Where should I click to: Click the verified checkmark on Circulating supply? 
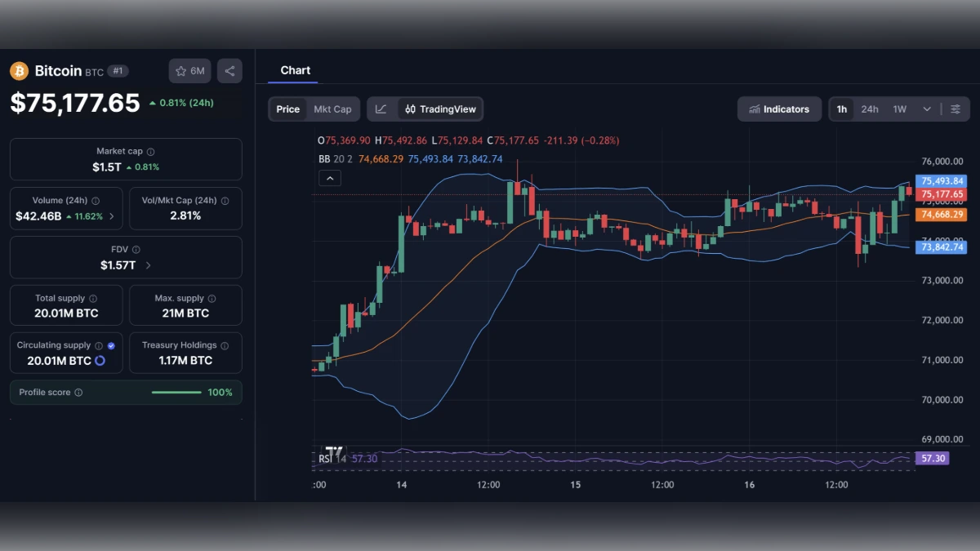(x=110, y=345)
